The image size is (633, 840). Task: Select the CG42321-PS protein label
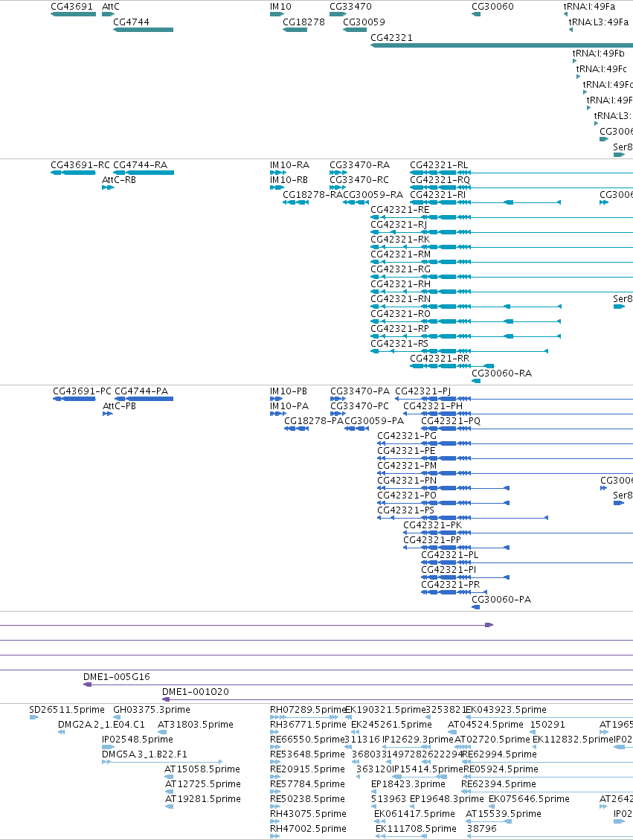pyautogui.click(x=406, y=510)
